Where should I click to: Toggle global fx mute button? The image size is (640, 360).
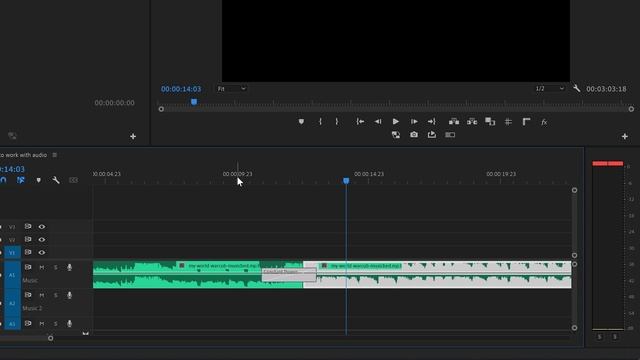[544, 122]
